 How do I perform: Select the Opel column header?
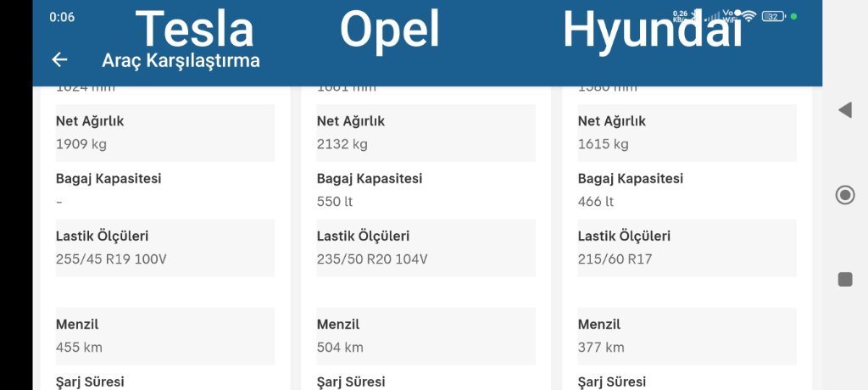[390, 30]
